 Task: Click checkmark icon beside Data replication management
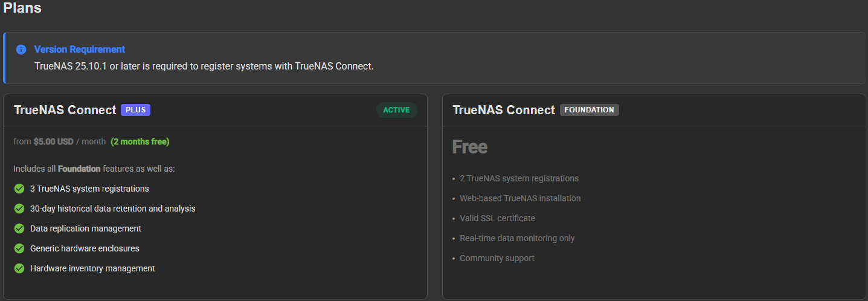(x=19, y=228)
